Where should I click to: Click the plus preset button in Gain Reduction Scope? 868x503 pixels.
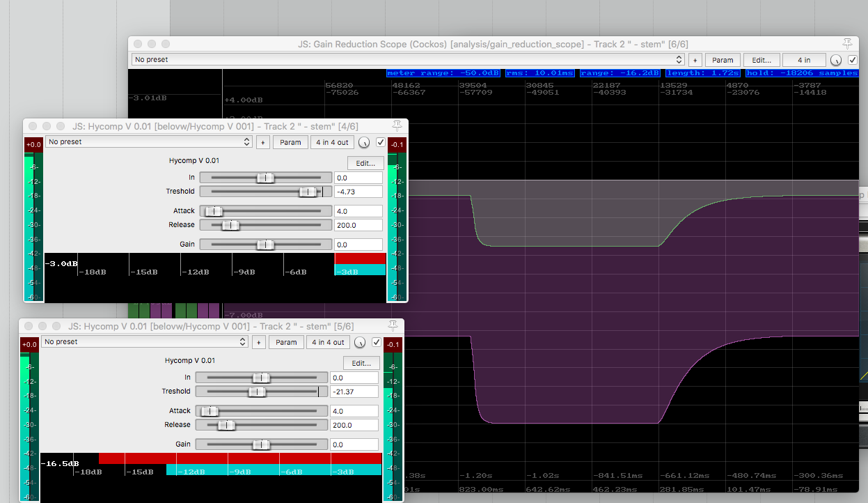tap(695, 60)
